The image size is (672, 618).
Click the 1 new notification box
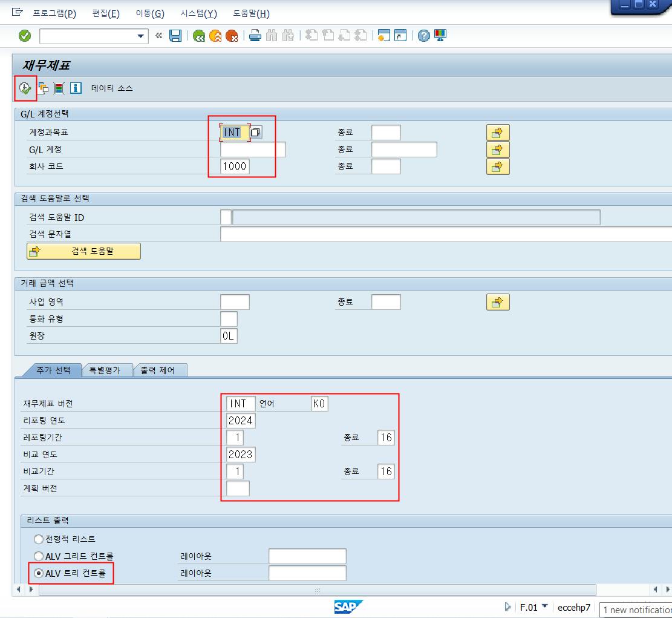point(636,610)
